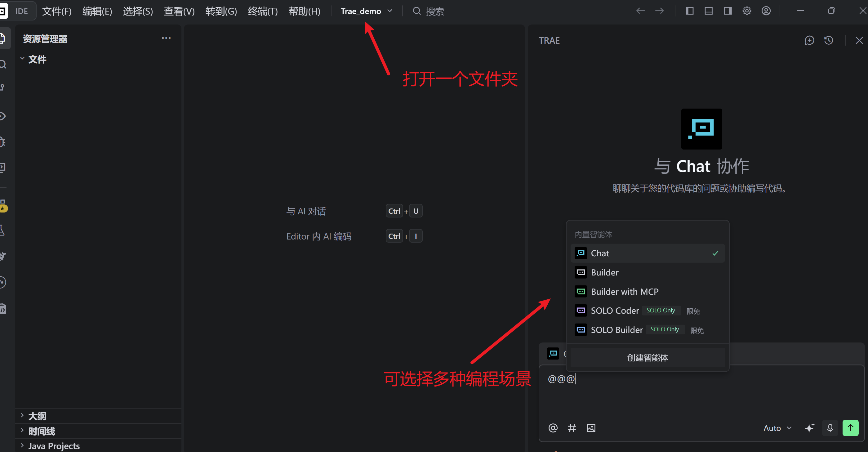The image size is (868, 452).
Task: Click the new chat icon in the TRAE panel
Action: click(x=809, y=40)
